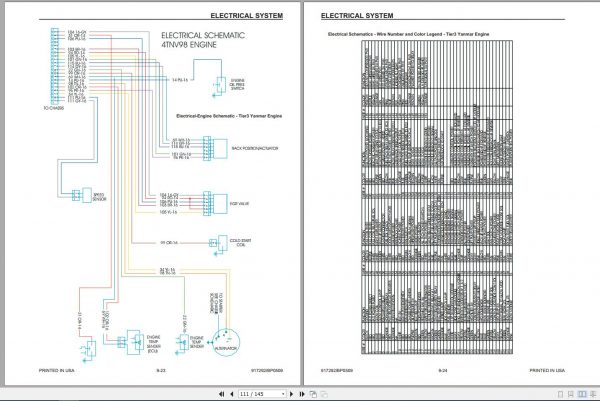Click the Cold Start Coil component
Viewport: 600px width, 401px height.
tap(222, 243)
